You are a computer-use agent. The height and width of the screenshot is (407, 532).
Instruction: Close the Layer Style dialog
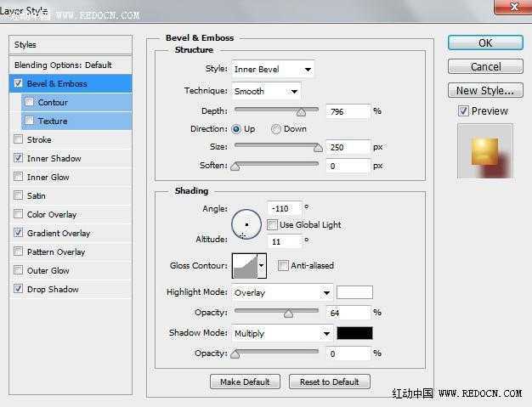(x=513, y=7)
